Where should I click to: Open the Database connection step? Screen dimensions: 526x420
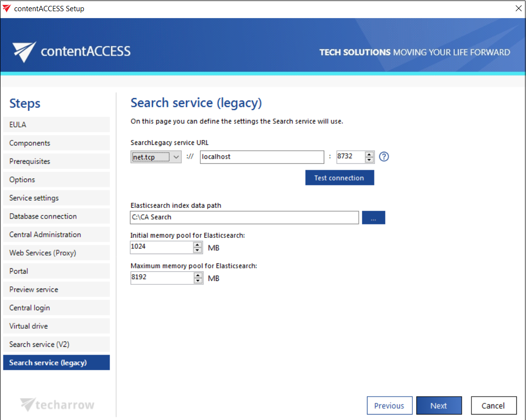coord(56,216)
